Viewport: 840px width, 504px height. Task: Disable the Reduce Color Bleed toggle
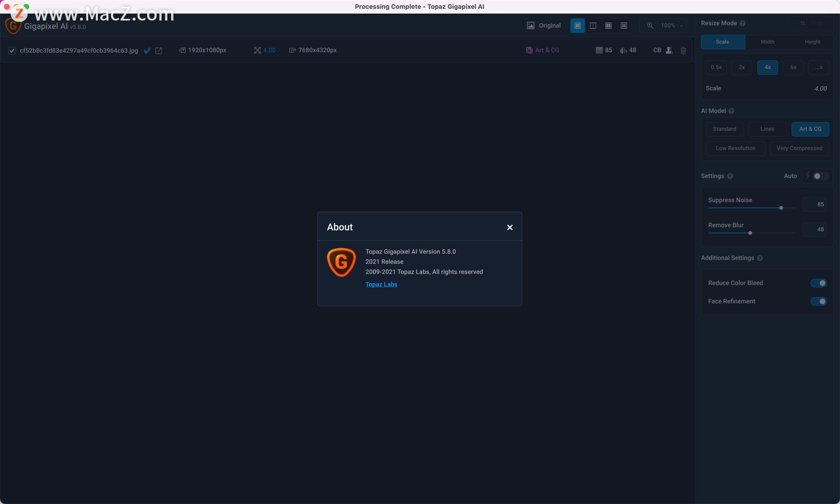(819, 283)
